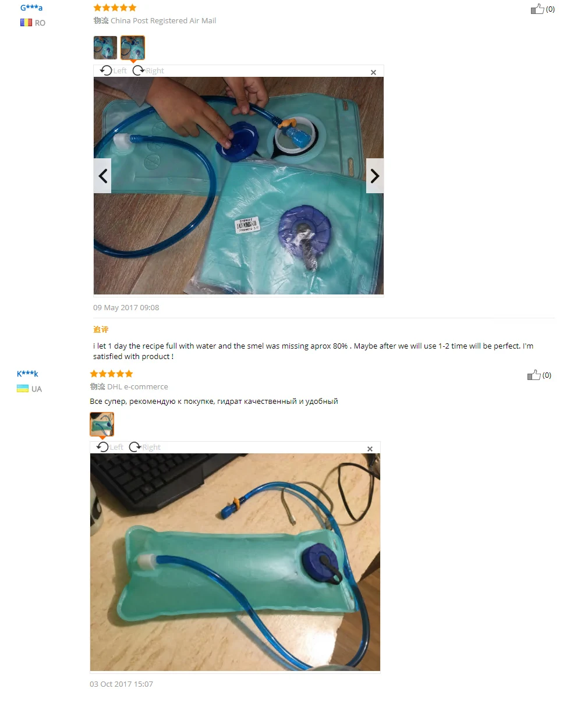Open reviewer G***a's profile name
The image size is (588, 703).
[31, 8]
